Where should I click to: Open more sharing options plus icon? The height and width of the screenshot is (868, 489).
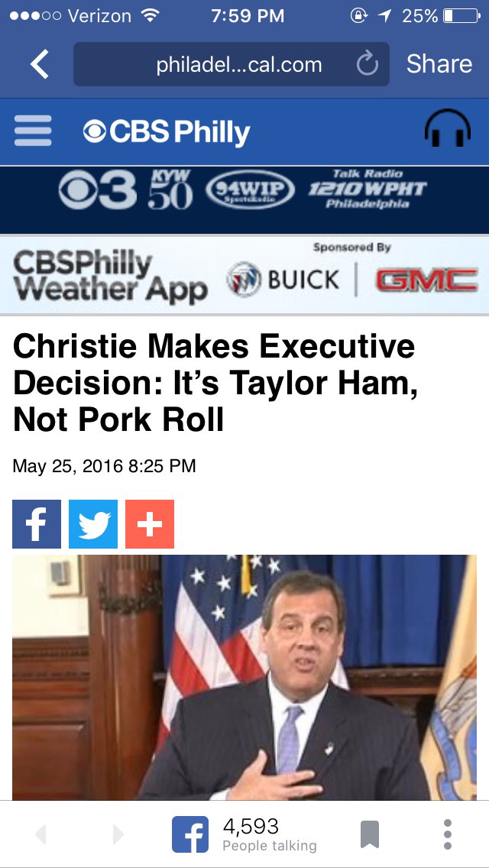[150, 523]
